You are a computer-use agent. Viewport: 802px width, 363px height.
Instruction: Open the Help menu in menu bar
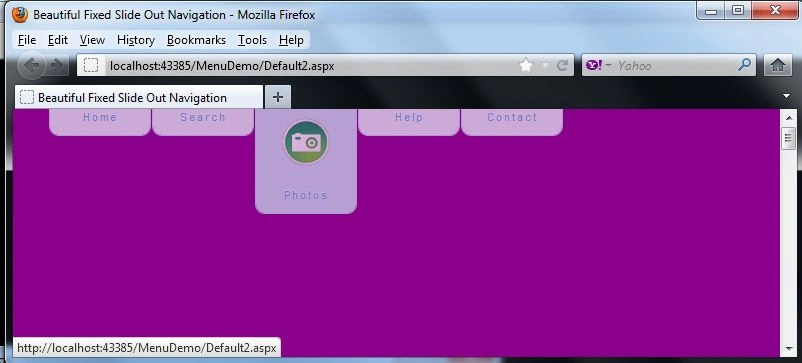coord(291,40)
